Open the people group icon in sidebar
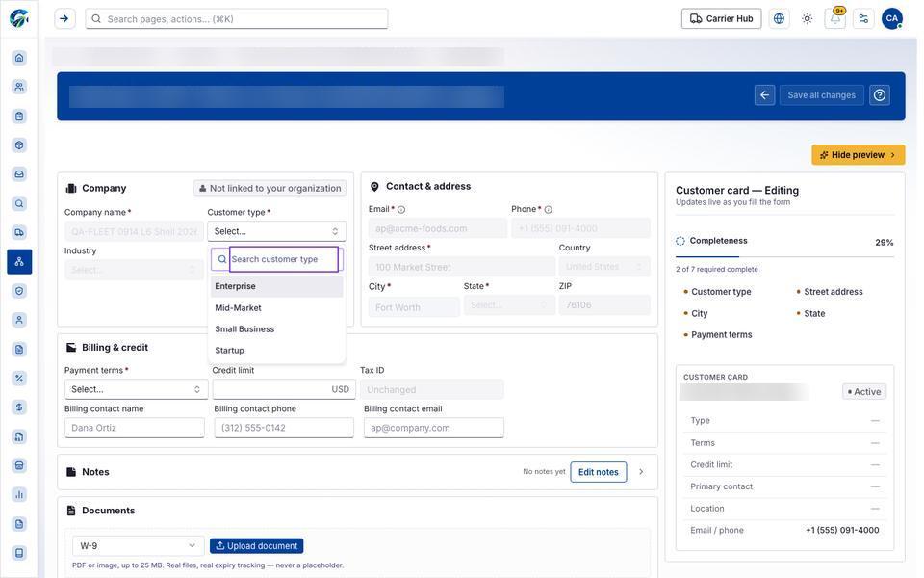Screen dimensions: 924x578 19,87
